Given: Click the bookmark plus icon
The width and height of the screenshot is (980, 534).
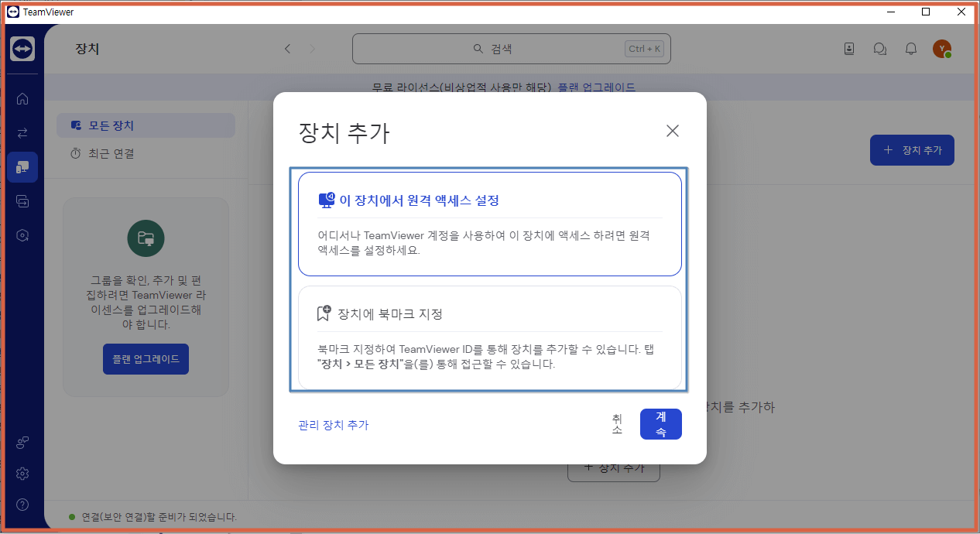Looking at the screenshot, I should 324,313.
